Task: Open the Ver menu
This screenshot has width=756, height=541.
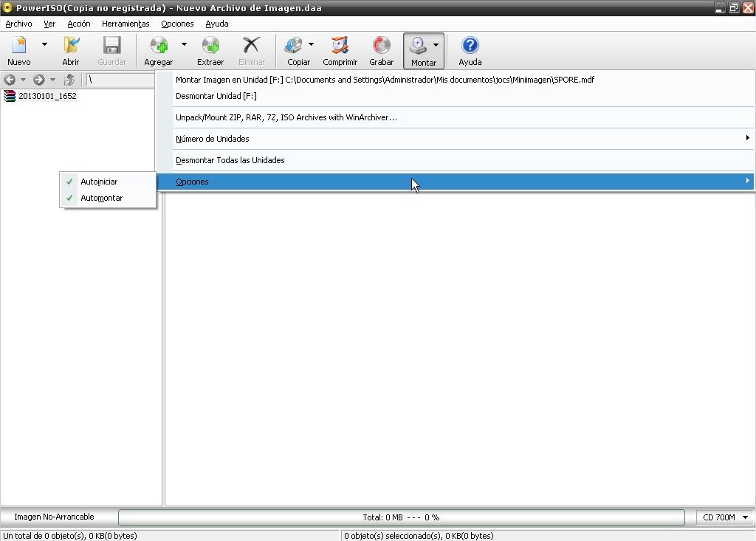Action: click(49, 24)
